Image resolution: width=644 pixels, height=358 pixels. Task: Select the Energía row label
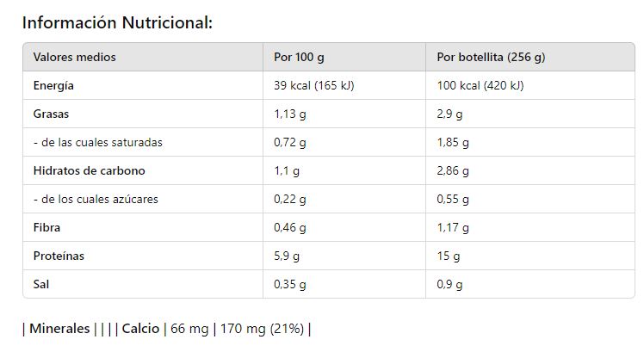tap(53, 86)
